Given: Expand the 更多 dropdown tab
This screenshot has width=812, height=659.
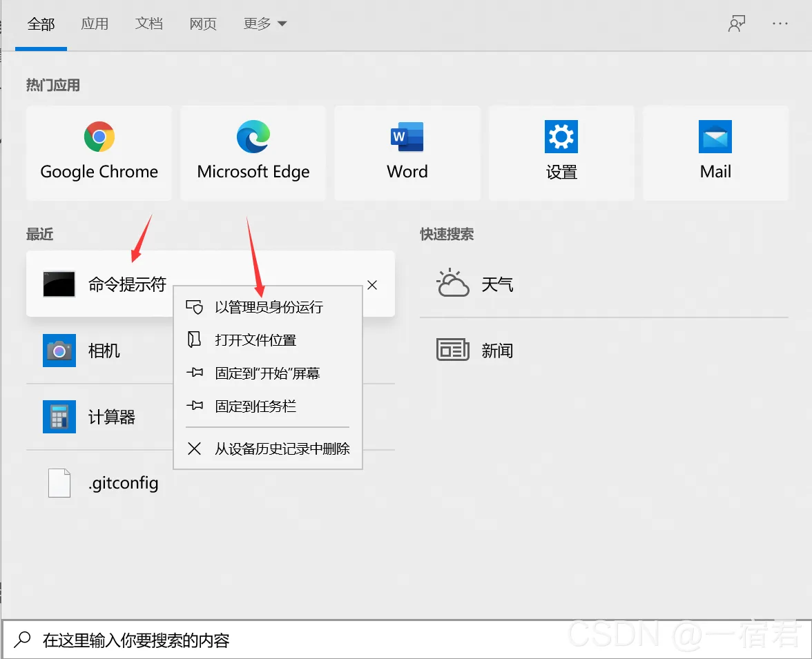Looking at the screenshot, I should pos(264,24).
